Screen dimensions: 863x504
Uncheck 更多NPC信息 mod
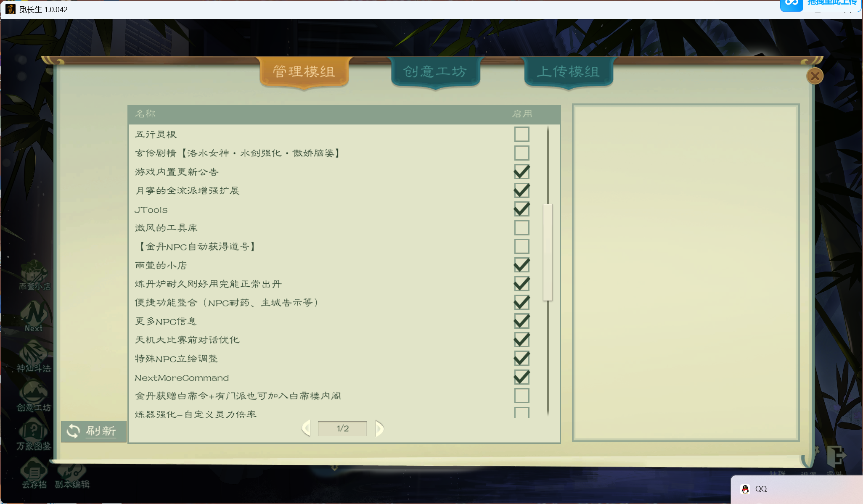pyautogui.click(x=522, y=321)
